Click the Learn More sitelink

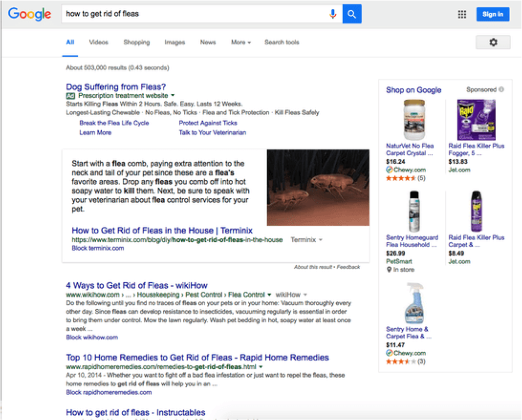point(95,133)
